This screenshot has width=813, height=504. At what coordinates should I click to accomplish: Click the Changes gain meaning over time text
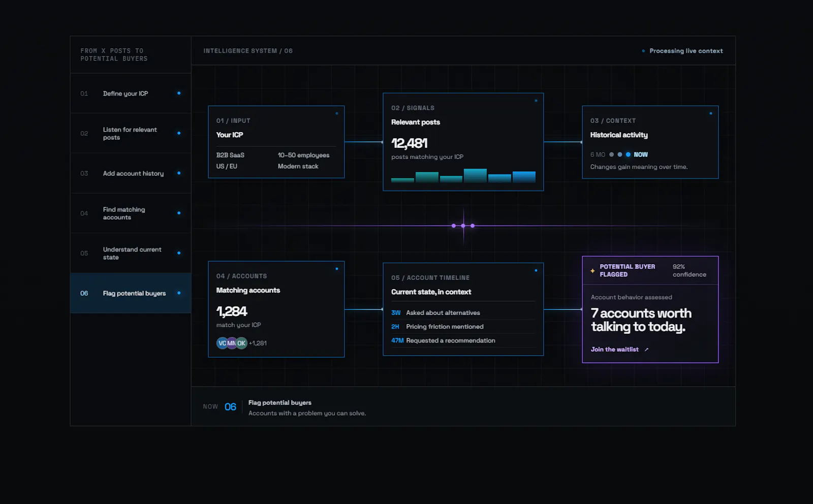tap(639, 167)
